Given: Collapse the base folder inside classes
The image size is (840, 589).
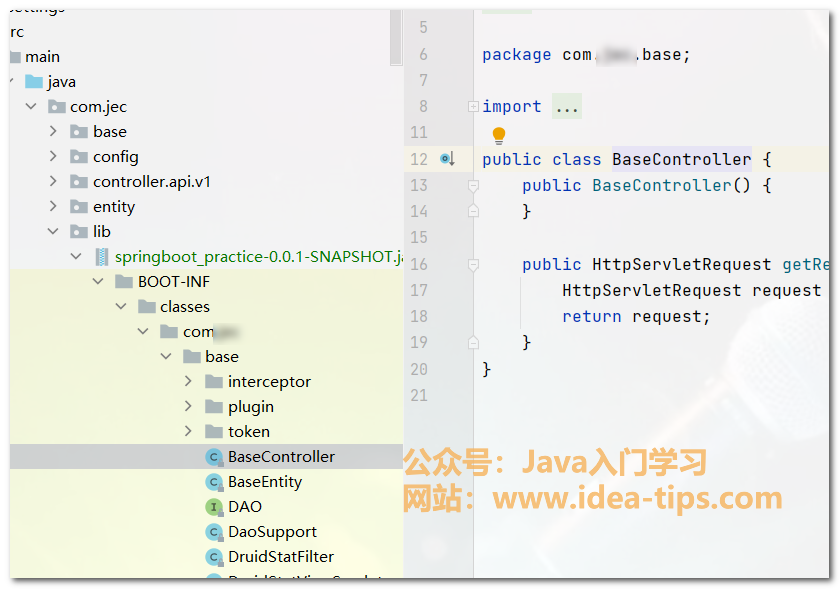Looking at the screenshot, I should [x=166, y=356].
